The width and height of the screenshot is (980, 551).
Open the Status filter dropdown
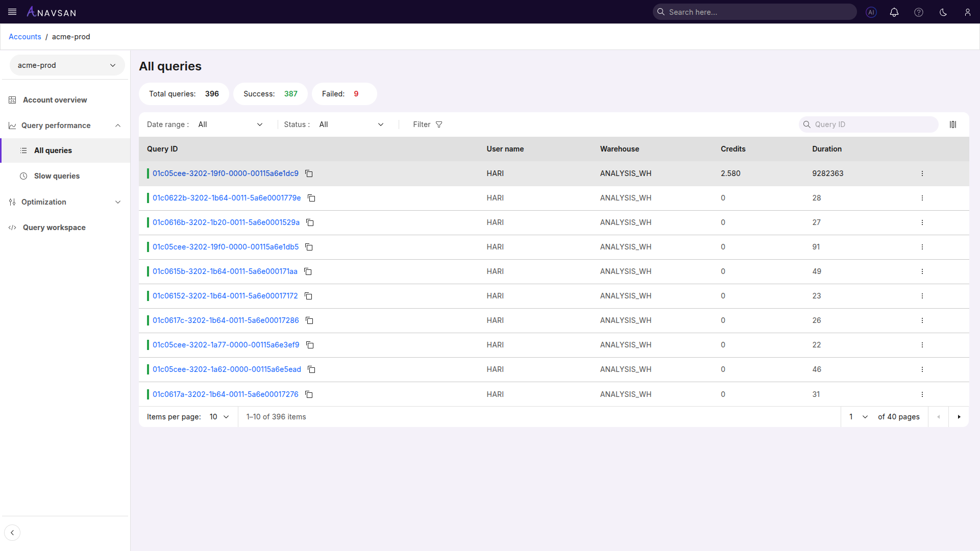click(351, 124)
